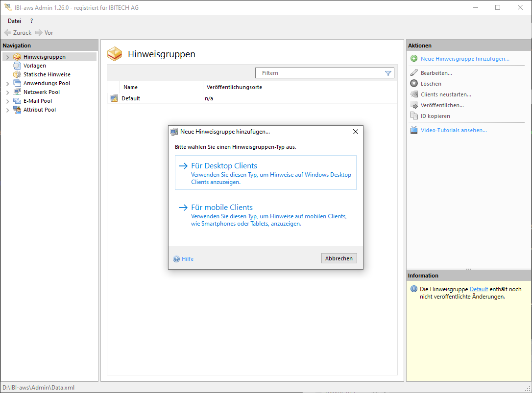Click the filter funnel icon
532x393 pixels.
coord(388,73)
